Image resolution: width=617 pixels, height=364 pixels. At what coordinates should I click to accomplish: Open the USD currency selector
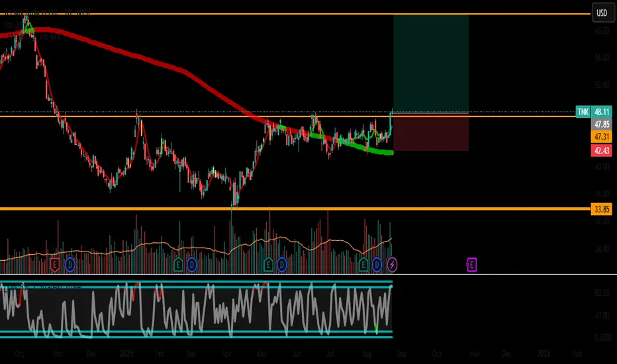602,13
